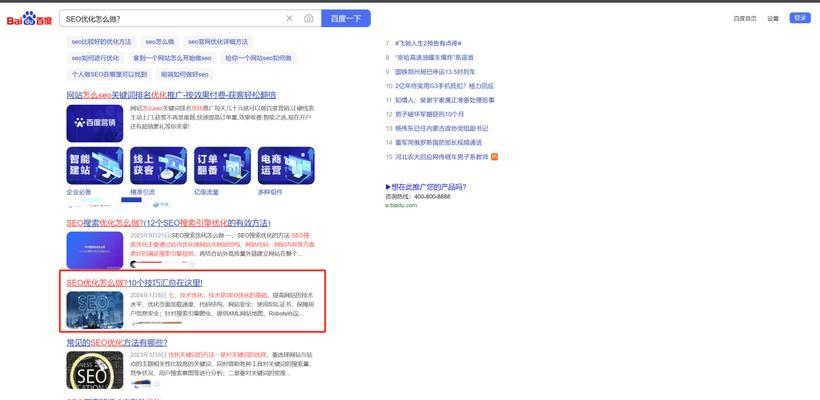Open hot item 11 starting 知情人
The image size is (820, 400).
(x=445, y=100)
